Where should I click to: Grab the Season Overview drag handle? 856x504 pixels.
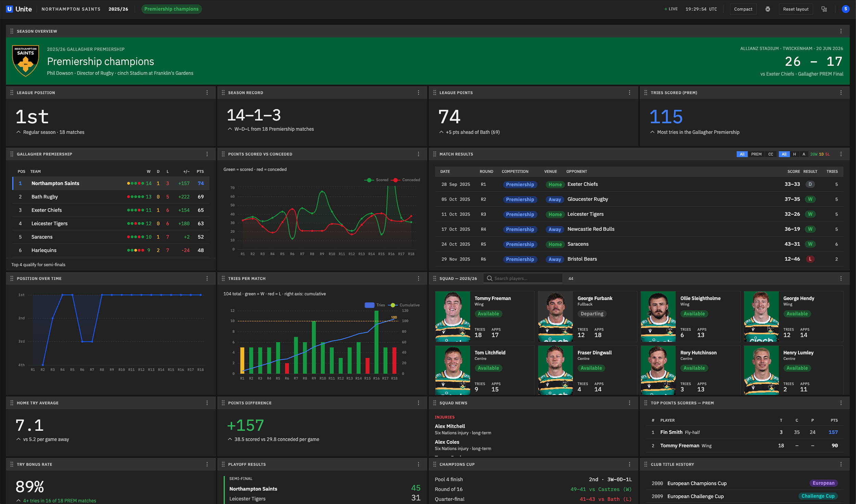pos(12,31)
